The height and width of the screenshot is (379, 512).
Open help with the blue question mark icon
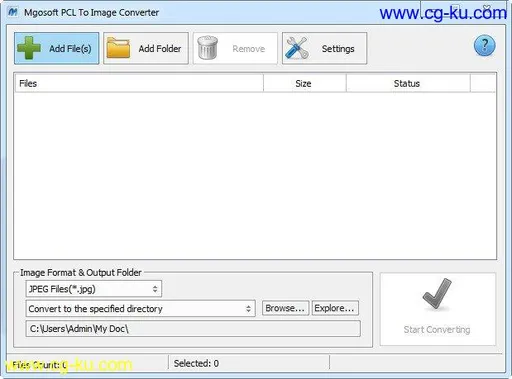484,46
